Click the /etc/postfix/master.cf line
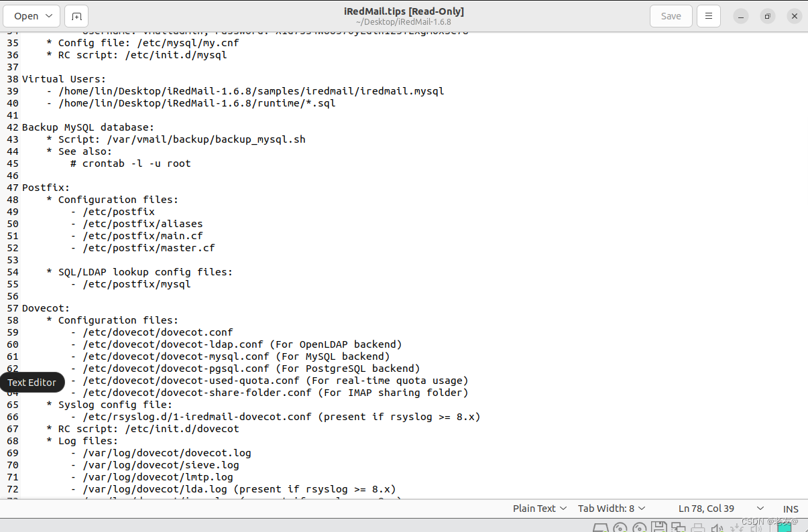 click(142, 248)
